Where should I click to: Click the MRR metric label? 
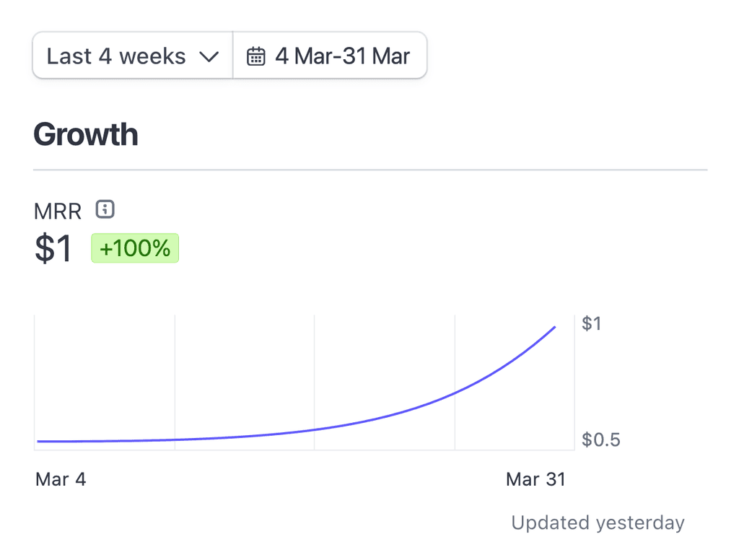(x=58, y=211)
